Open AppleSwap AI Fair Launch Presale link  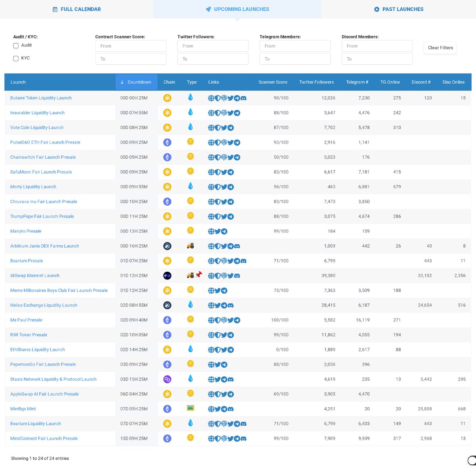(44, 394)
